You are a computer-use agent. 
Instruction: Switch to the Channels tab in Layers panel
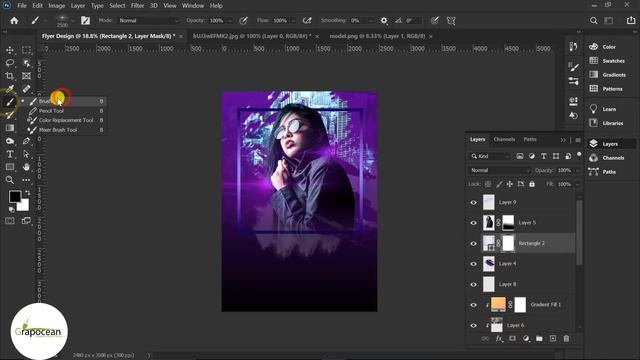[504, 140]
